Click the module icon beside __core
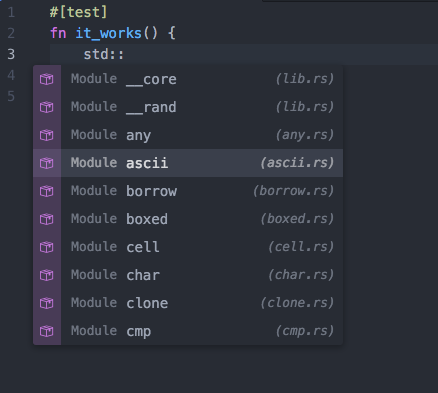 [47, 79]
